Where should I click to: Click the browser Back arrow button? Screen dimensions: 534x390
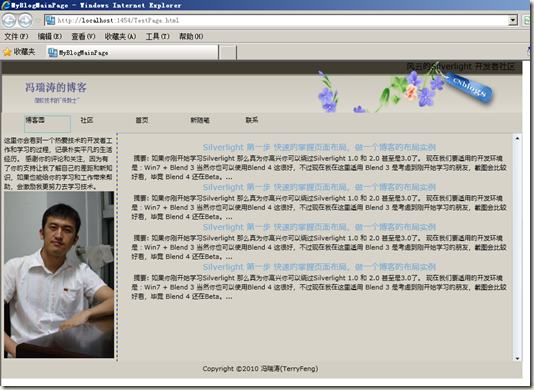click(x=9, y=21)
